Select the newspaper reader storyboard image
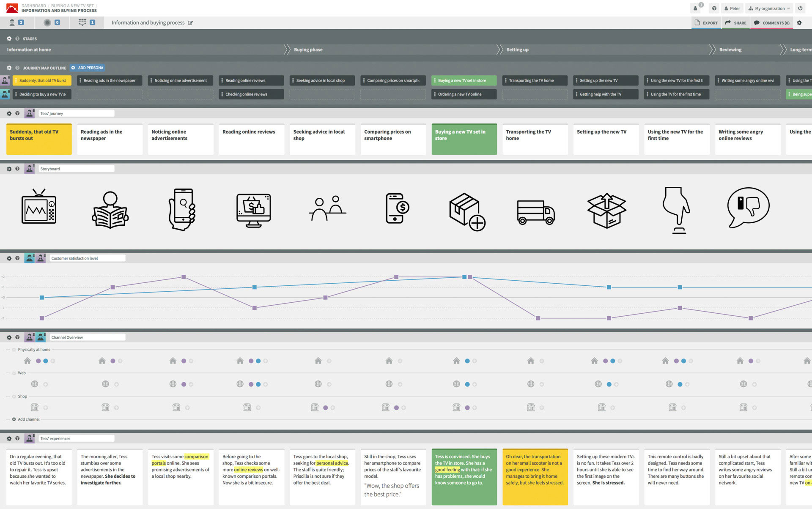812x509 pixels. pyautogui.click(x=110, y=210)
